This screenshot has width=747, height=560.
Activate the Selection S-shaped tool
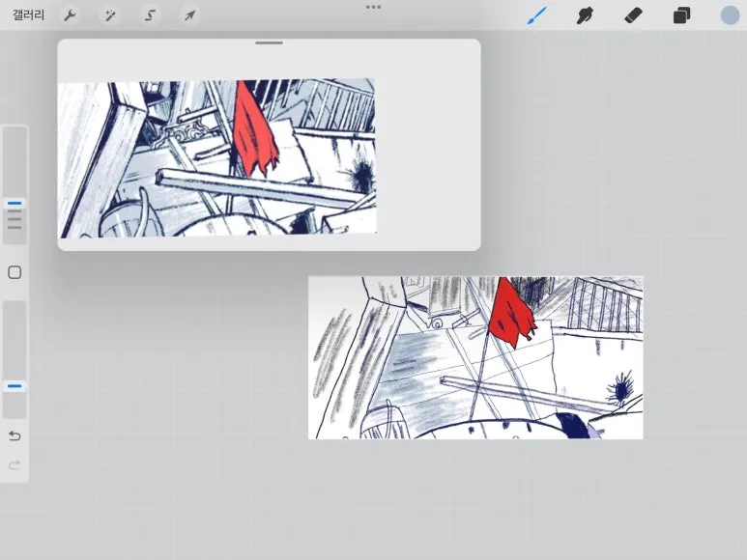(150, 15)
